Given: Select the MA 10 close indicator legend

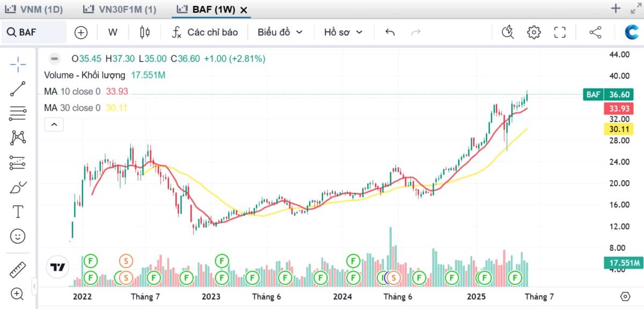Looking at the screenshot, I should pos(86,91).
